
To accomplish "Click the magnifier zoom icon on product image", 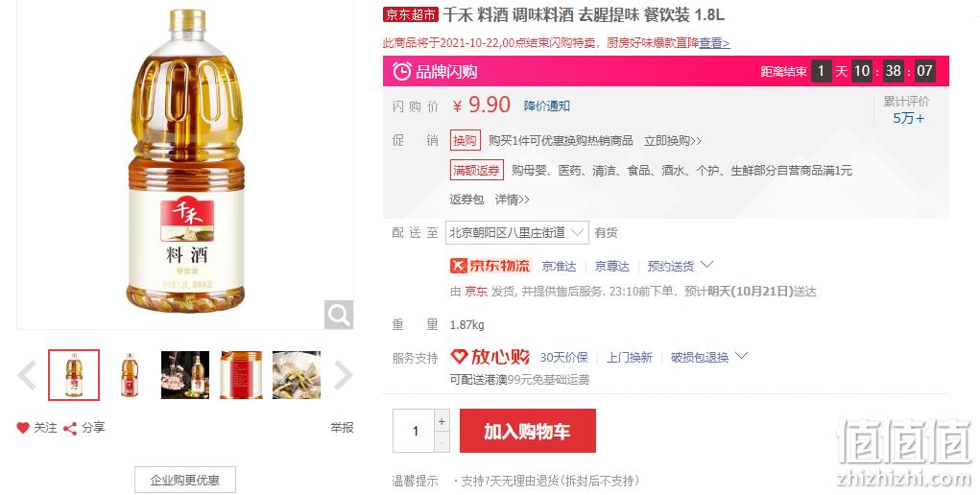I will coord(339,315).
